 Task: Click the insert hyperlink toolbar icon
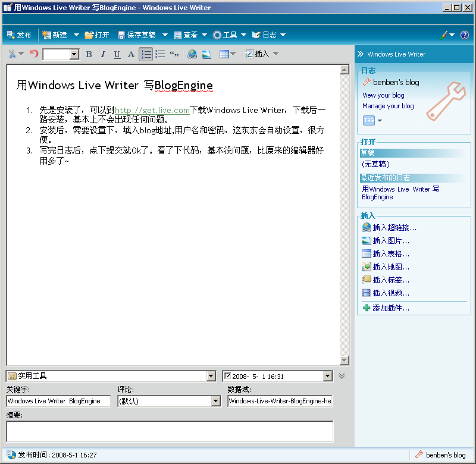[192, 54]
